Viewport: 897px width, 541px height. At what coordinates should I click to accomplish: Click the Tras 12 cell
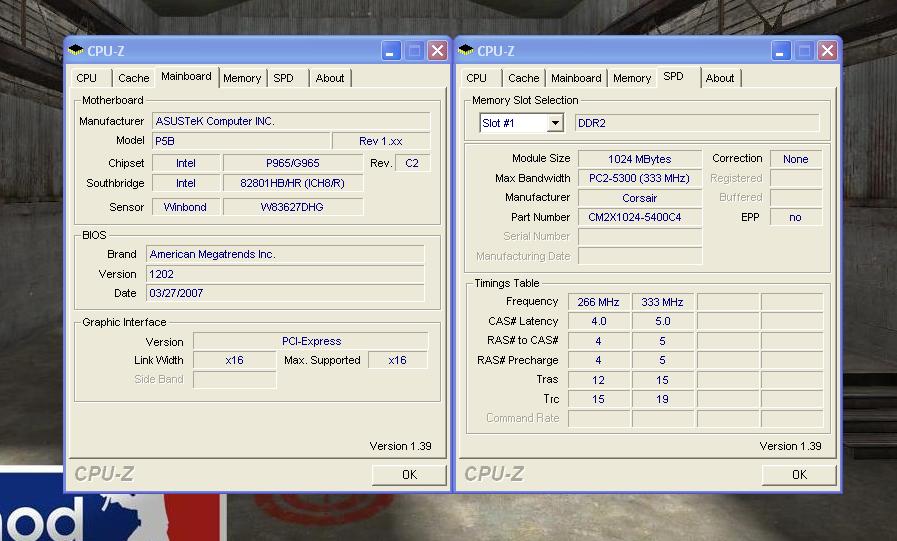(598, 380)
